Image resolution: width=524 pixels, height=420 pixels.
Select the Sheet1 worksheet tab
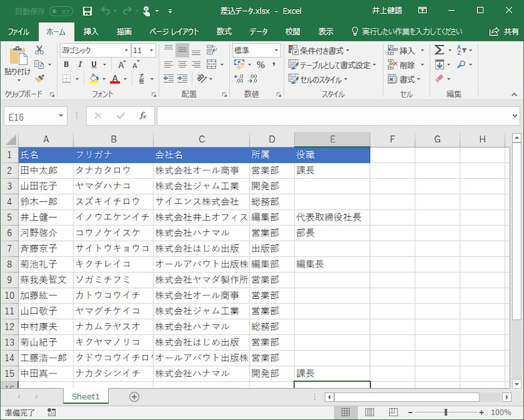[x=86, y=396]
